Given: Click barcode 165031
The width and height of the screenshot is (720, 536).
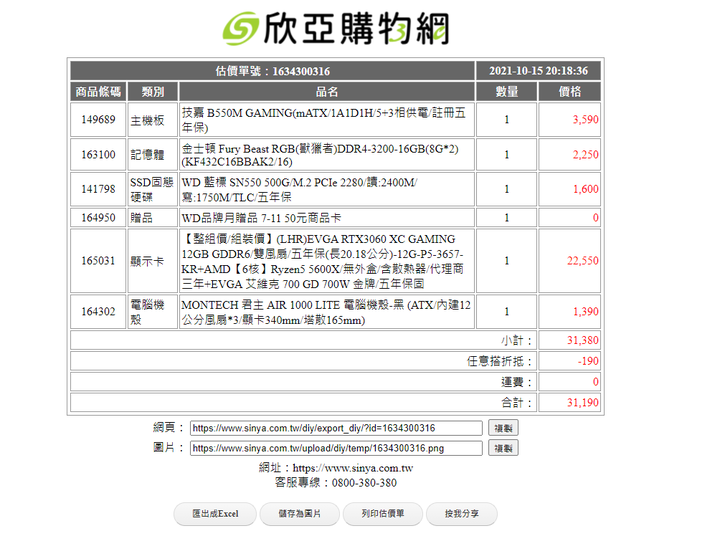Looking at the screenshot, I should point(98,261).
